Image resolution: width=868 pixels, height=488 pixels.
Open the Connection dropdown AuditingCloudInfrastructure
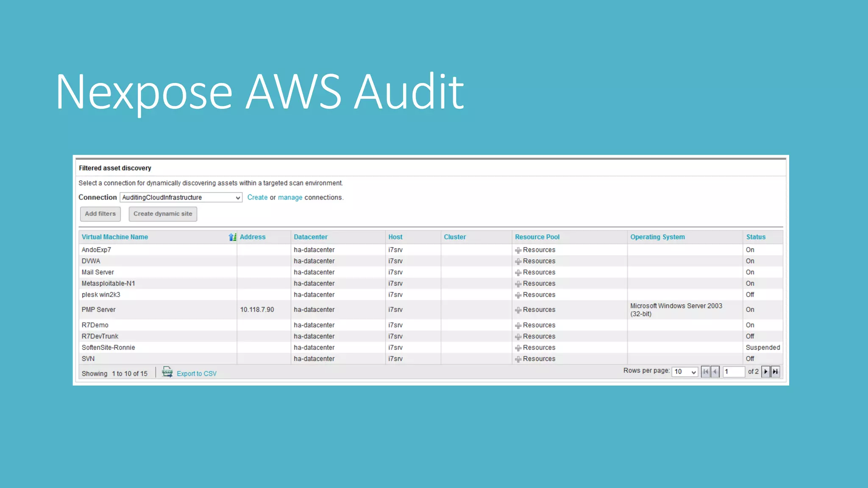(181, 197)
